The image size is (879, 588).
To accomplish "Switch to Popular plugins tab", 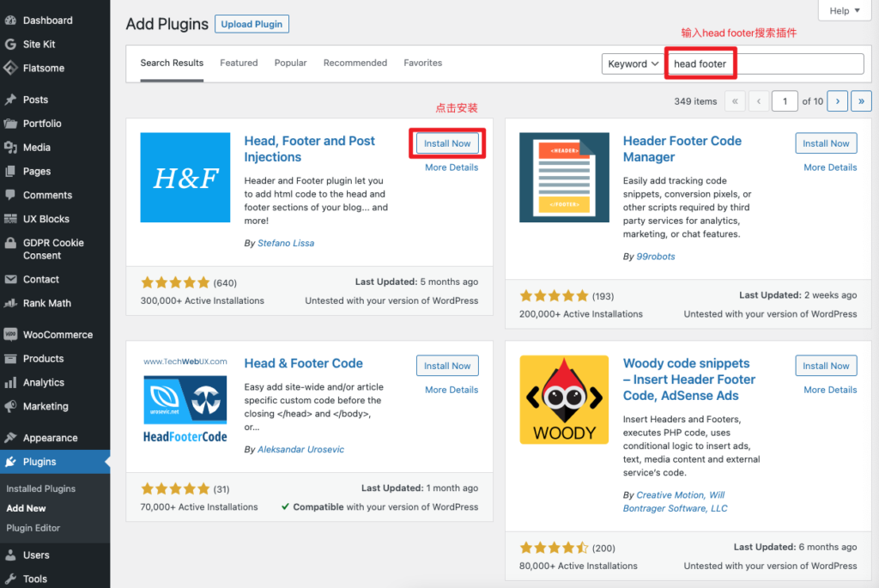I will tap(290, 63).
